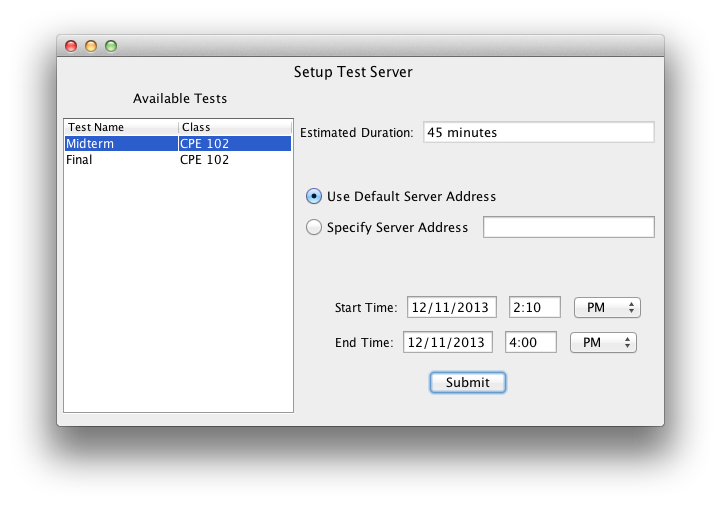Select the Midterm test row

pos(120,144)
